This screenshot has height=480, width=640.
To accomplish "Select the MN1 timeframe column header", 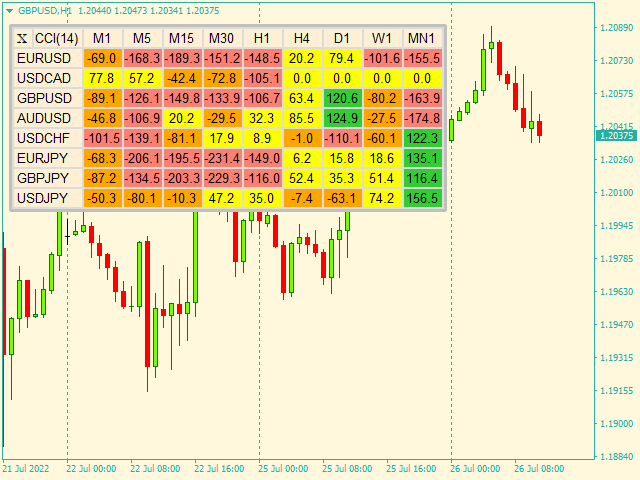I will click(422, 38).
